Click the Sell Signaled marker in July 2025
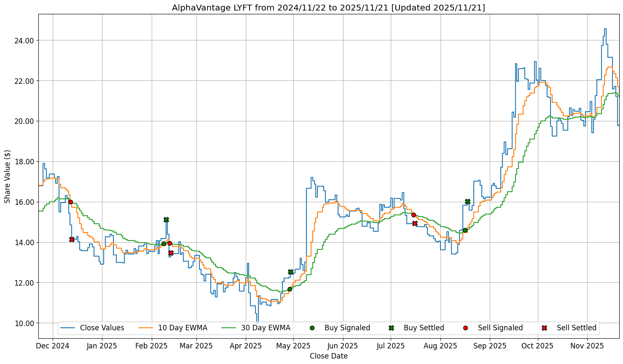The image size is (623, 364). coord(414,215)
